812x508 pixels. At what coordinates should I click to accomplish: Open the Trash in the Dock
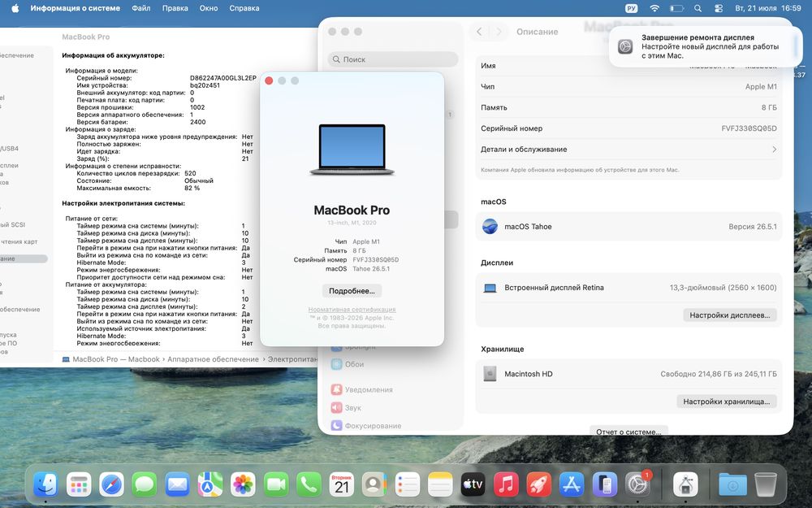tap(766, 484)
